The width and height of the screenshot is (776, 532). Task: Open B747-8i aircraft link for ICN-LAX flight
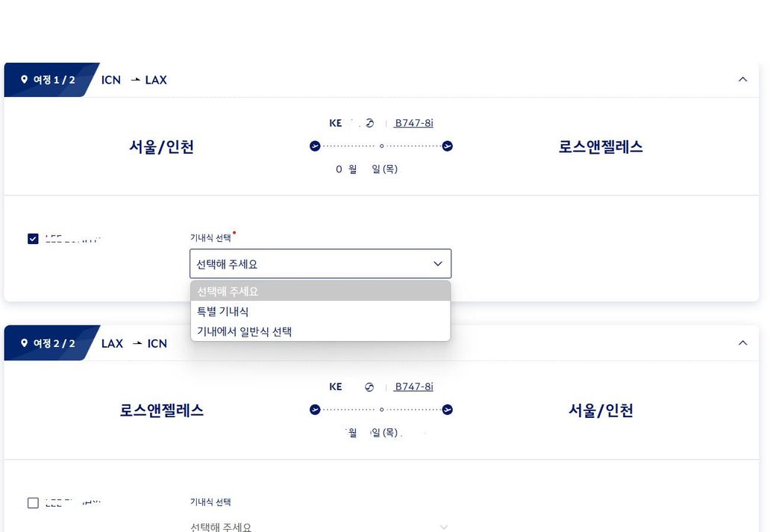(413, 123)
